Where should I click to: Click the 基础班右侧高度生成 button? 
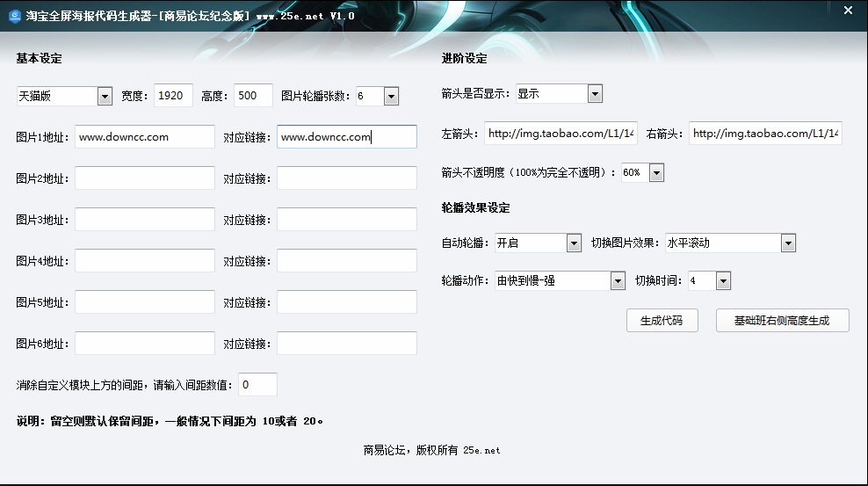click(x=782, y=321)
